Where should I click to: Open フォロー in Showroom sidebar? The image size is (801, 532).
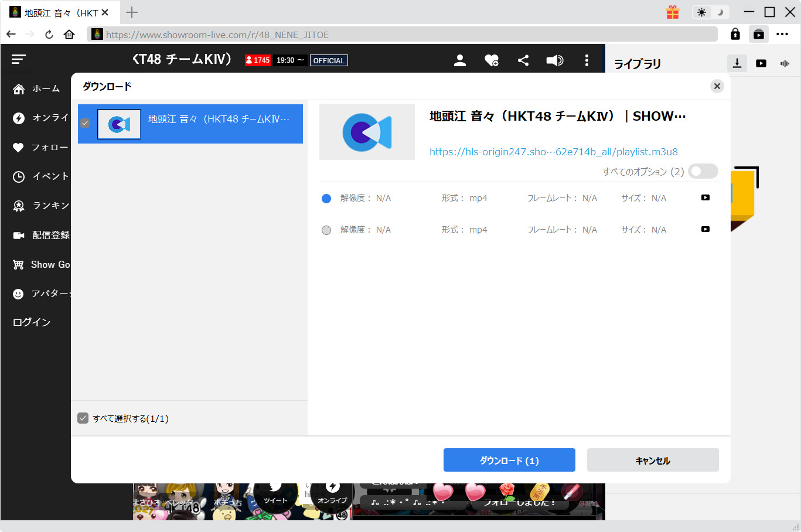point(41,147)
